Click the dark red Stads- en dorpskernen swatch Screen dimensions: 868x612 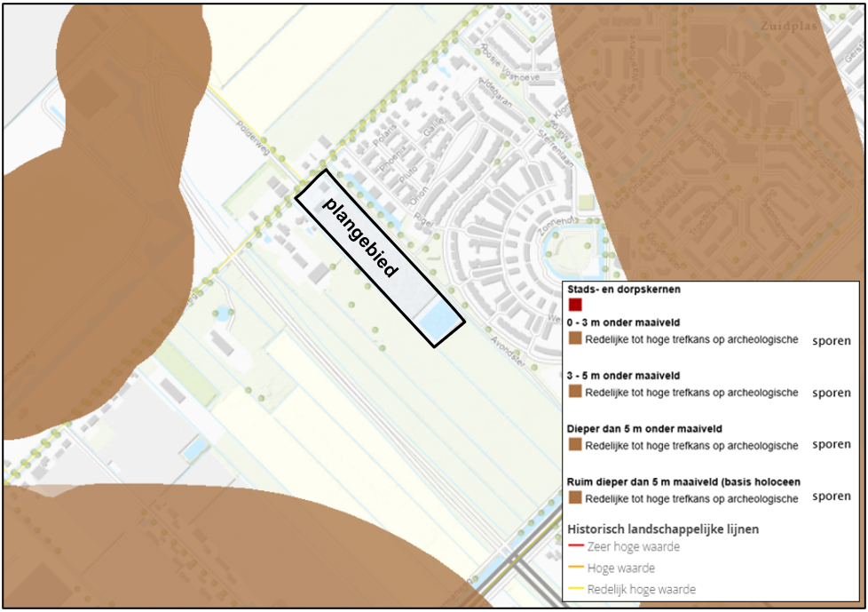pyautogui.click(x=575, y=305)
